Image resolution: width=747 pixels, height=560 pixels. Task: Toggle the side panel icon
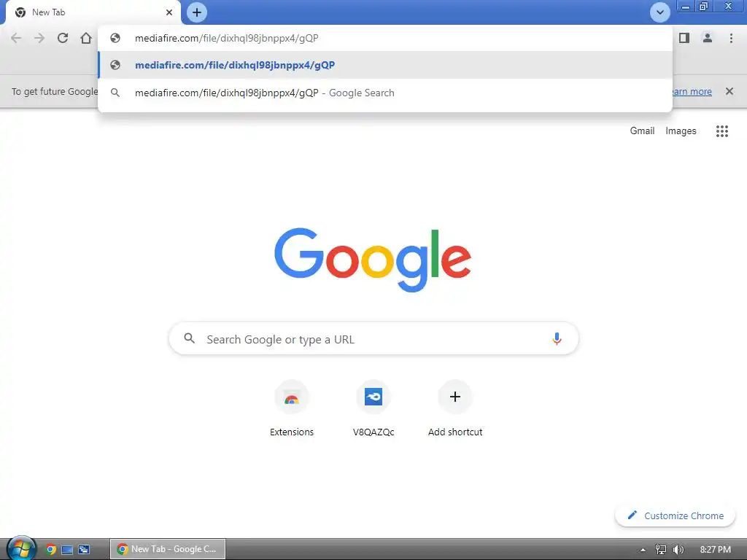(684, 38)
